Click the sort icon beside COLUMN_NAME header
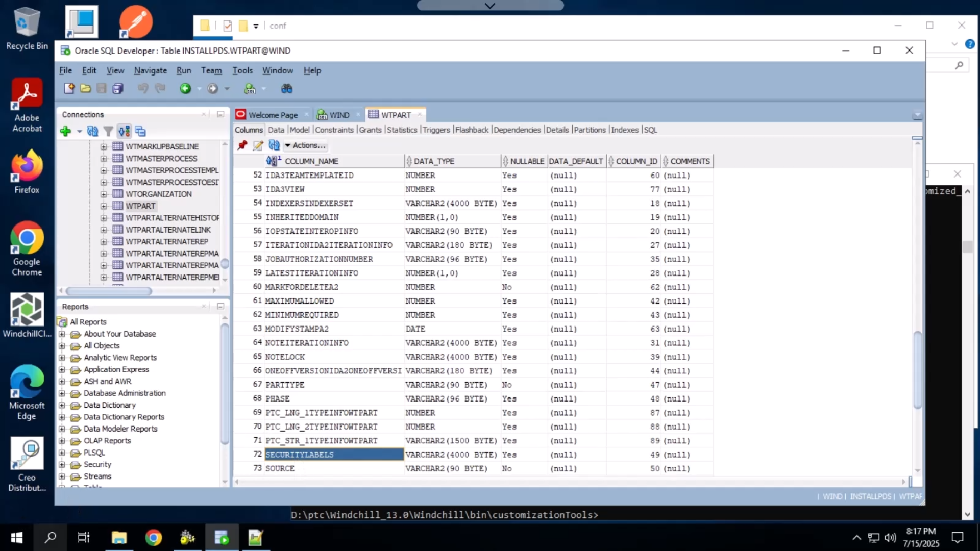Image resolution: width=980 pixels, height=551 pixels. tap(274, 161)
